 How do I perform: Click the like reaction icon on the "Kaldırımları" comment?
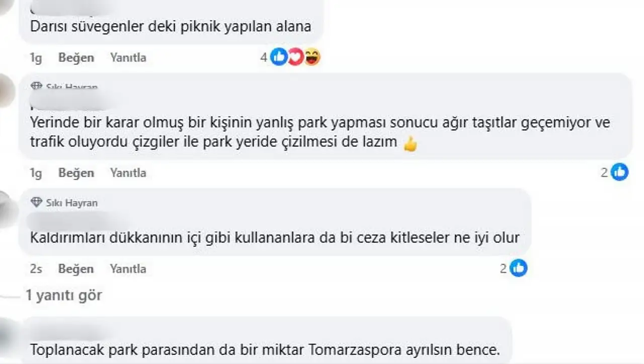tap(518, 268)
